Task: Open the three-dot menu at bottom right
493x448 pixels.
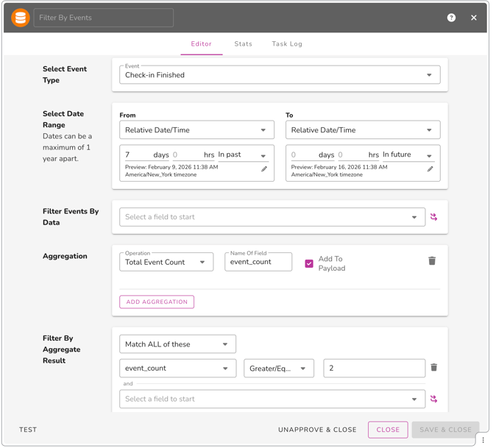Action: pos(483,440)
